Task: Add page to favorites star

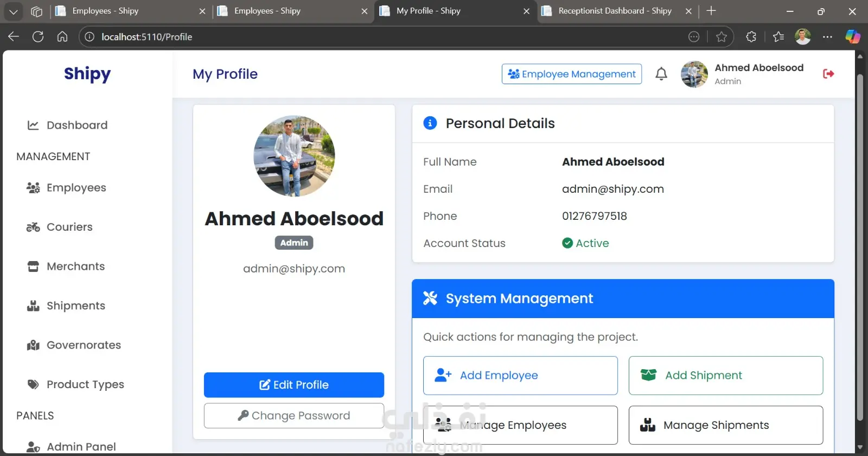Action: coord(721,37)
